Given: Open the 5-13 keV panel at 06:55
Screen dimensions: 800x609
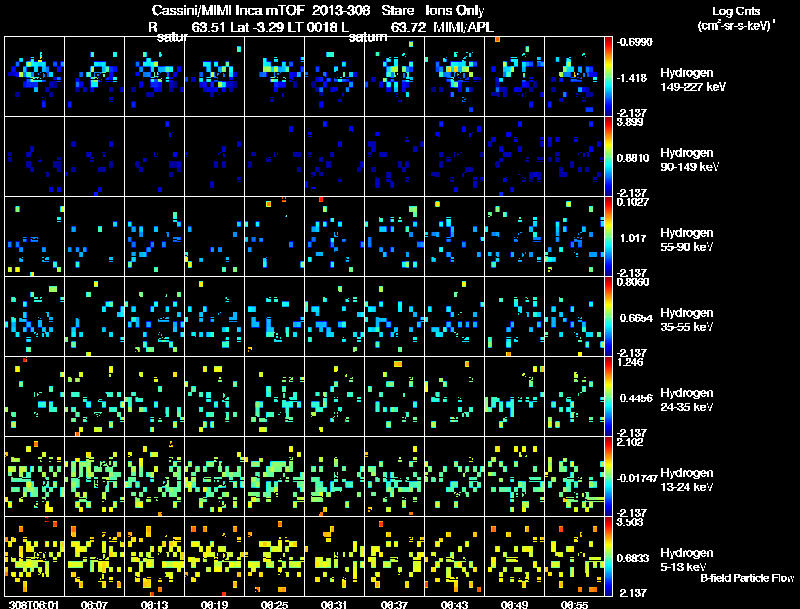Looking at the screenshot, I should (574, 556).
